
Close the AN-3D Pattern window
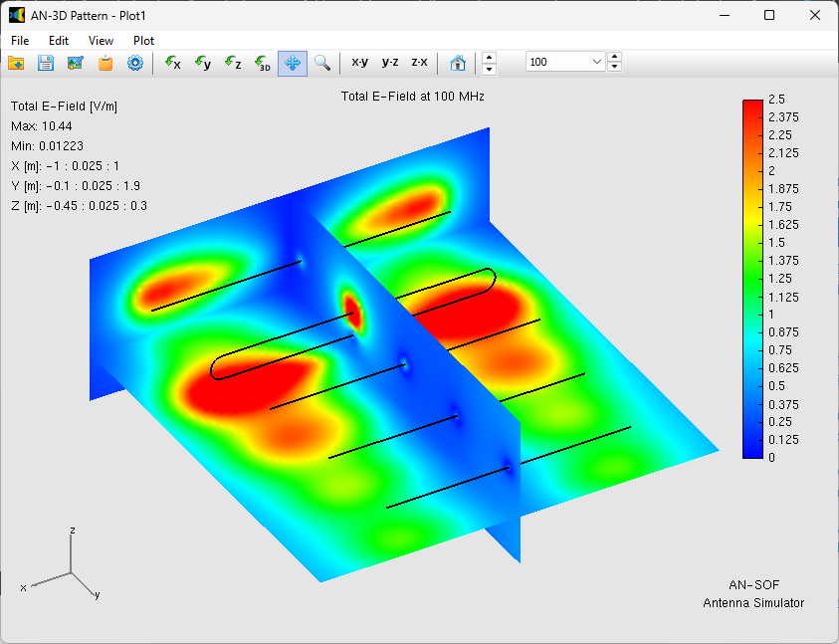point(815,15)
